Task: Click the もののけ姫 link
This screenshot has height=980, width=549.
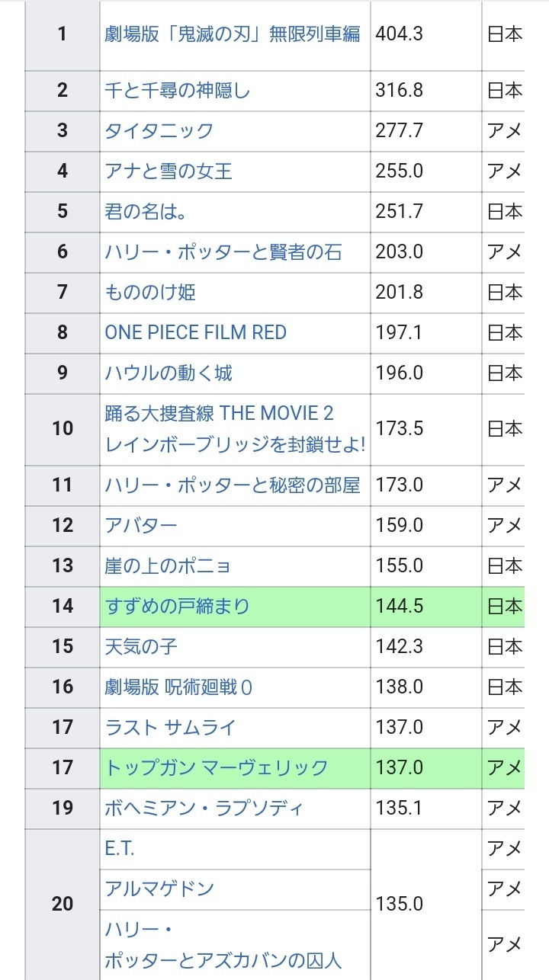Action: [150, 293]
